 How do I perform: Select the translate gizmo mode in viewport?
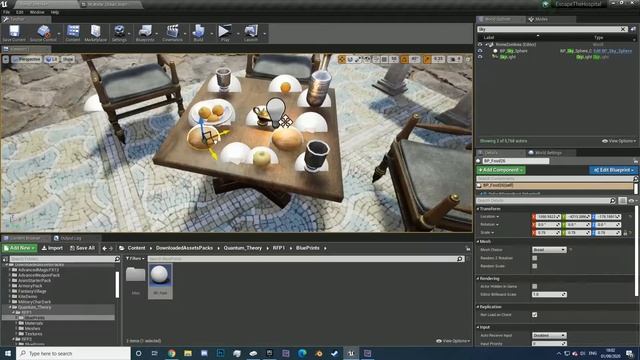[342, 60]
